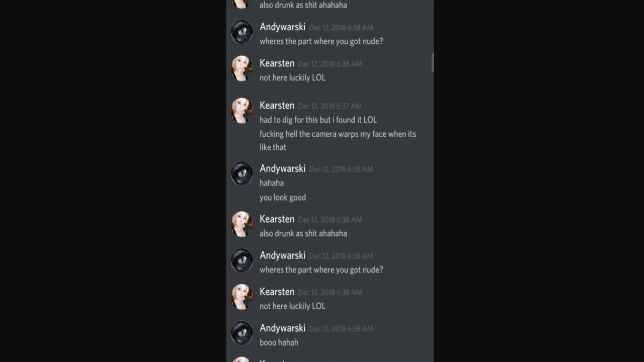Select the 'booo hahah' message text
The image size is (644, 362).
tap(279, 342)
